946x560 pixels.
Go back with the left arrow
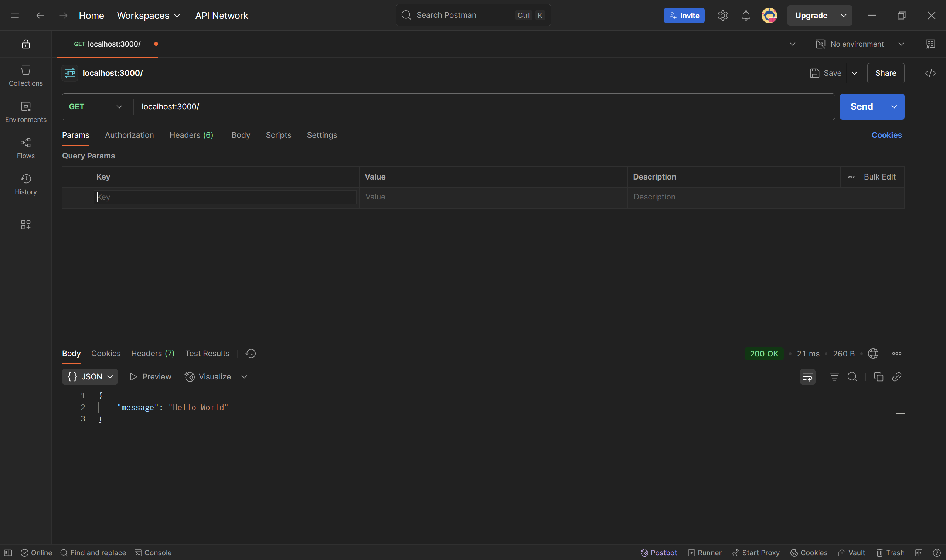[x=40, y=16]
